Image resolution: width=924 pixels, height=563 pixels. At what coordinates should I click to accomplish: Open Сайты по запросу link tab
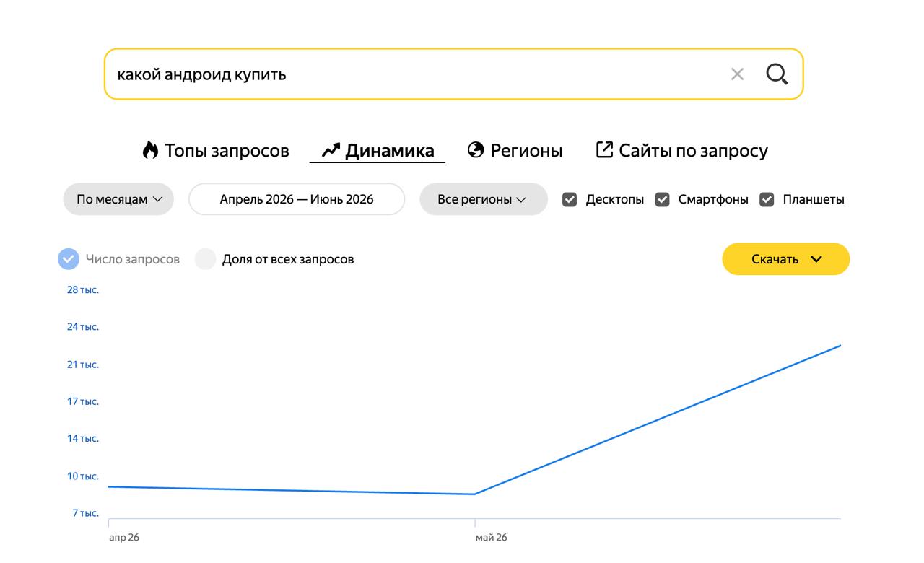(681, 150)
